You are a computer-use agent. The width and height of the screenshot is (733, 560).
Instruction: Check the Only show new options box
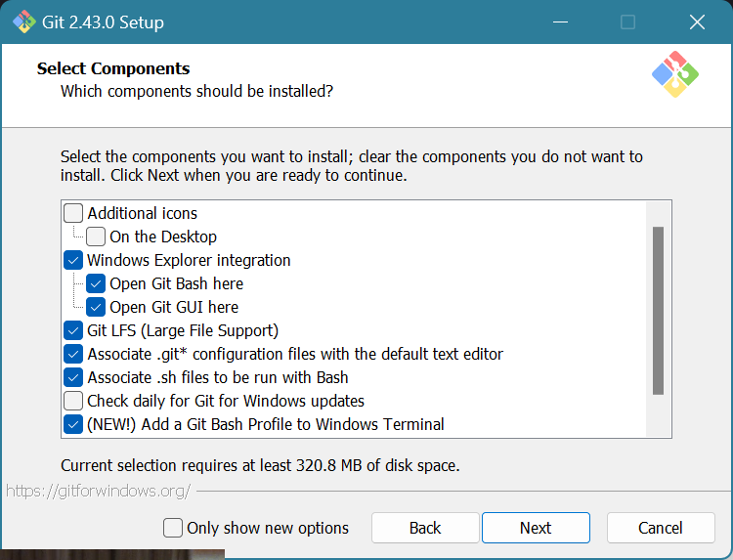coord(173,528)
